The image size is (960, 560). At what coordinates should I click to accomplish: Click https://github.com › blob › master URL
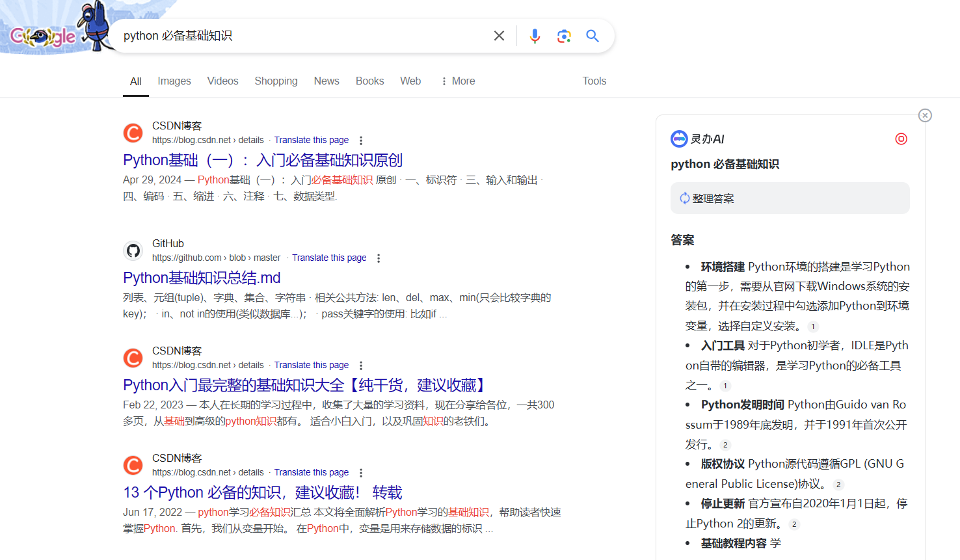tap(217, 258)
